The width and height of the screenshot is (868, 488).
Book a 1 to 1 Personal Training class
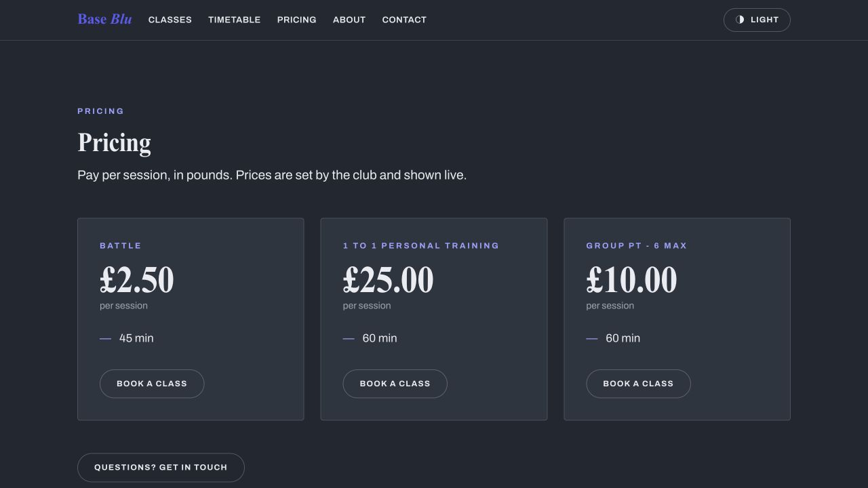395,384
